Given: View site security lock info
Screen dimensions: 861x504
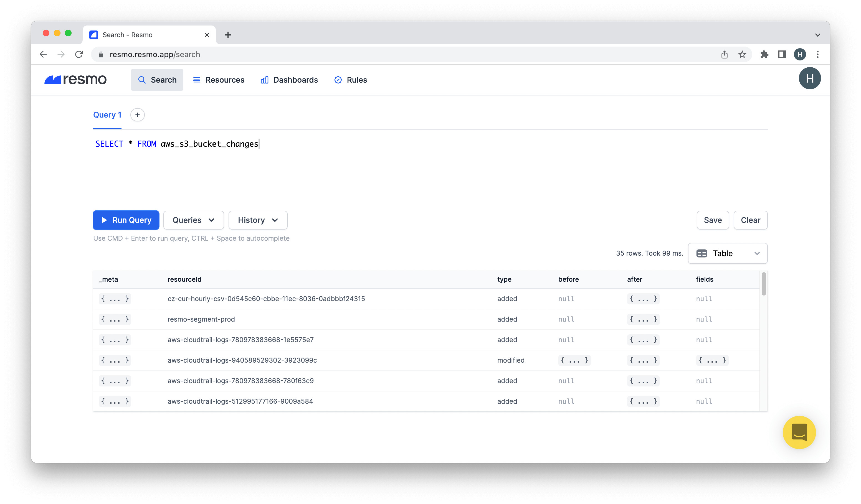Looking at the screenshot, I should pos(101,54).
